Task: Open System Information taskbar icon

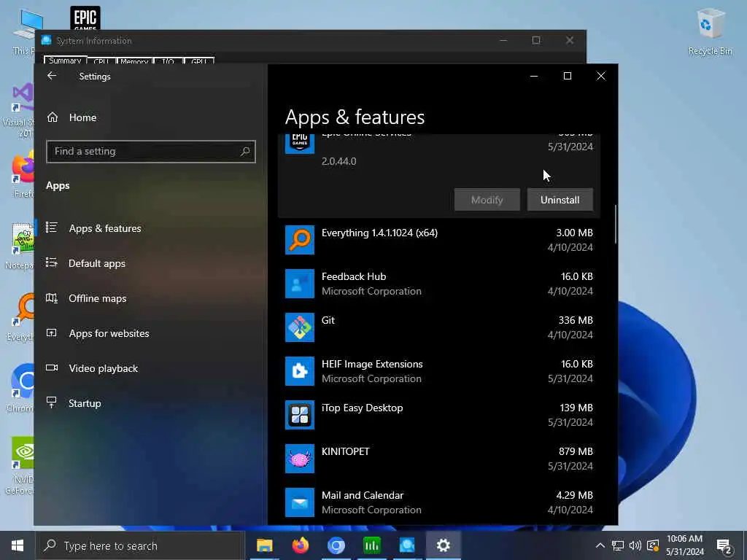Action: (407, 545)
